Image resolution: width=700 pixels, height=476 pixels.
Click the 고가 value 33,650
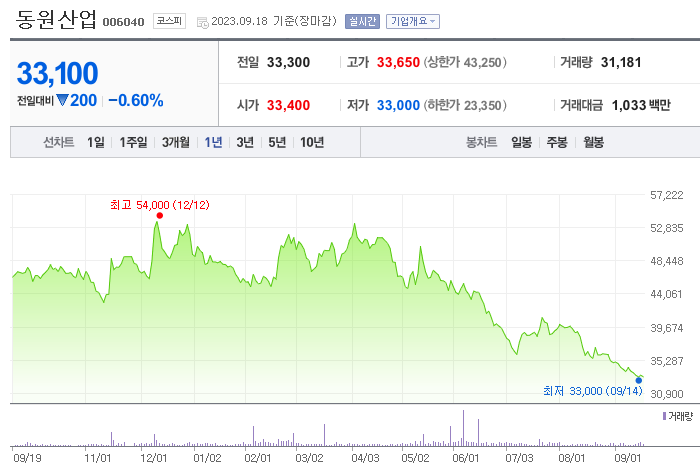point(398,63)
